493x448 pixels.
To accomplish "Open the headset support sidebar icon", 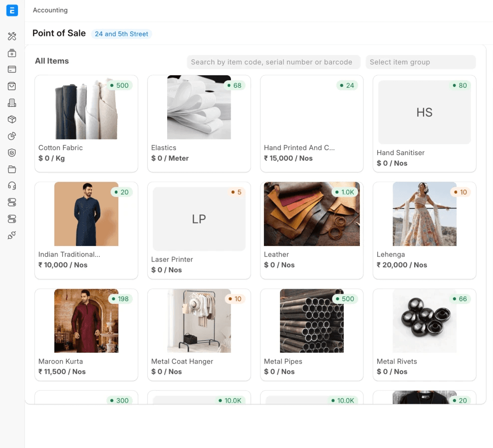I will click(12, 186).
